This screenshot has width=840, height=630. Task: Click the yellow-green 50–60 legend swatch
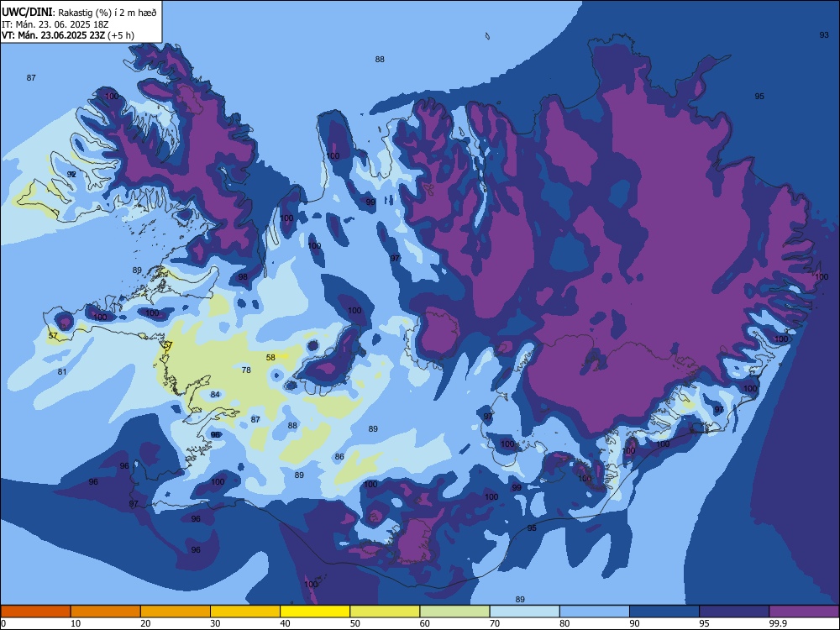coord(385,612)
